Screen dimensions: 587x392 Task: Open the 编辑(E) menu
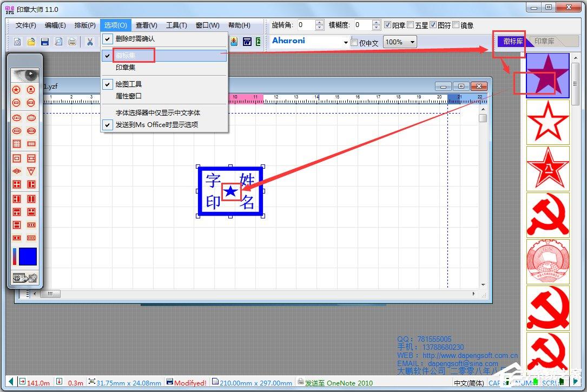(x=55, y=25)
